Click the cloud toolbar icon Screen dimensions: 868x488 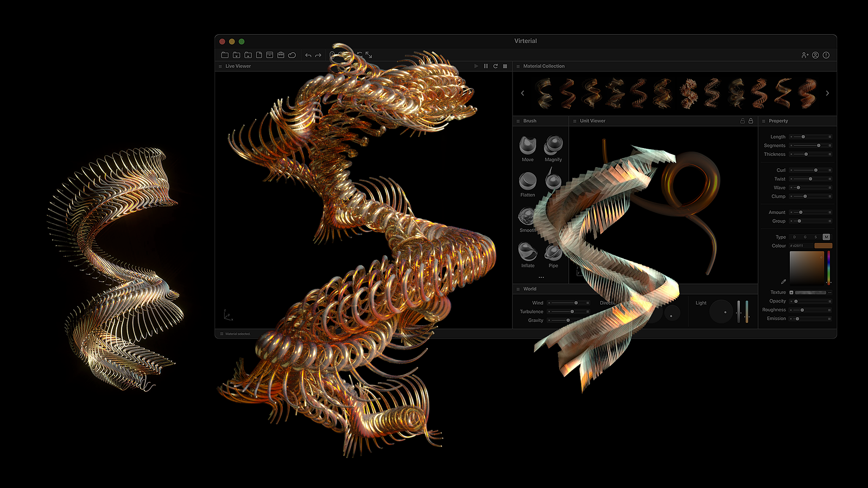click(x=292, y=55)
